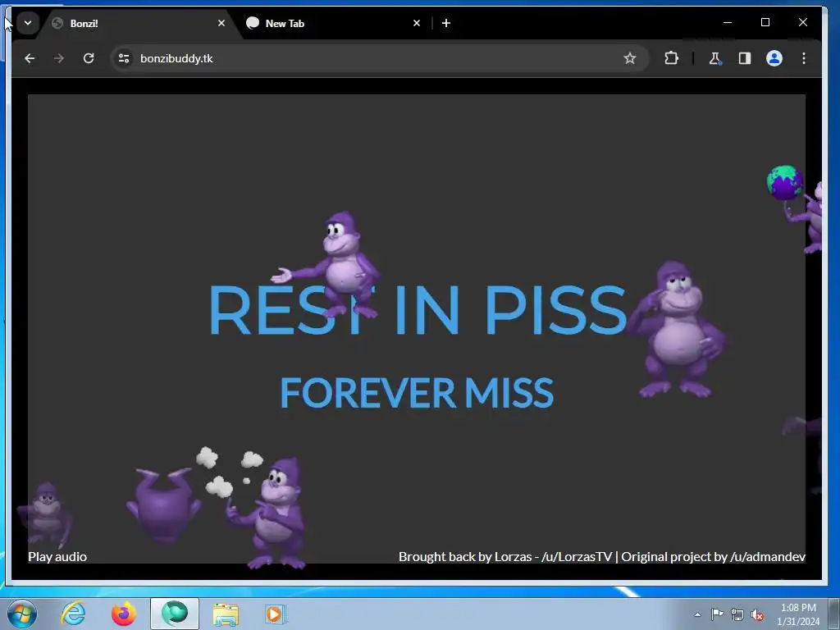
Task: Open Windows Media Player taskbar icon
Action: click(276, 614)
